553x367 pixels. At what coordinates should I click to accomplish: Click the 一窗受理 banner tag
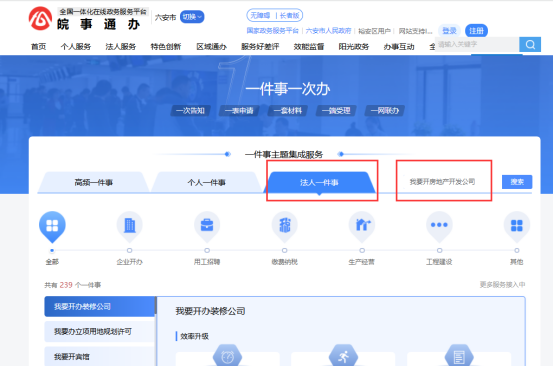[336, 111]
